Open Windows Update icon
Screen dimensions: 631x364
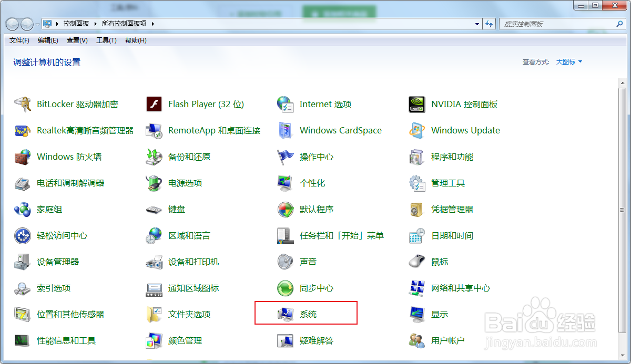coord(417,130)
